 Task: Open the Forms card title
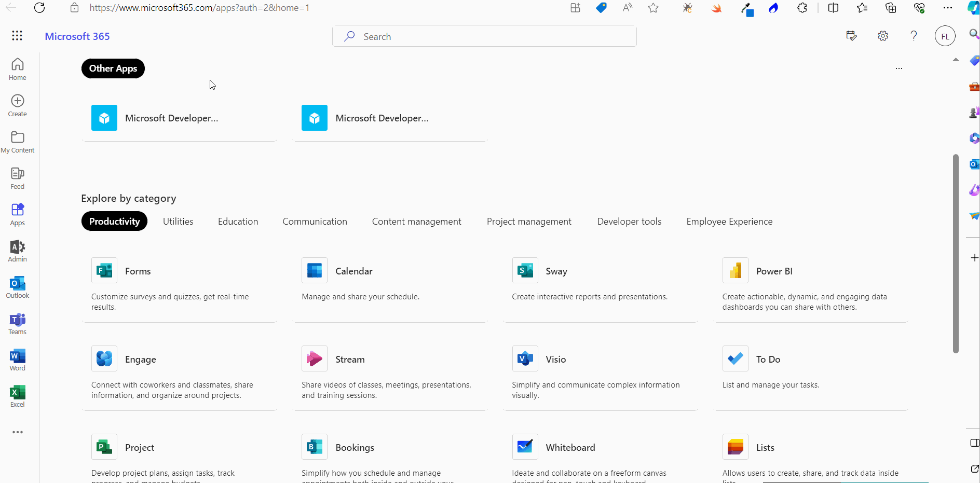[138, 271]
